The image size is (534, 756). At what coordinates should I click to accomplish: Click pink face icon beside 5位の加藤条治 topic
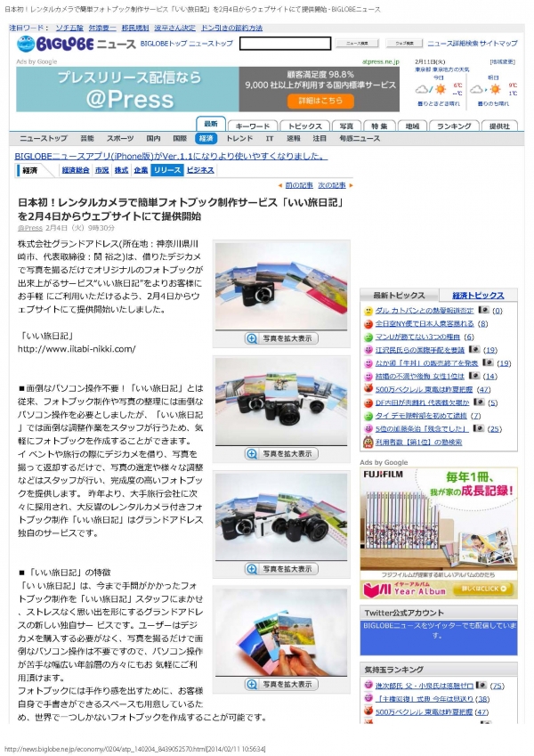(x=368, y=428)
